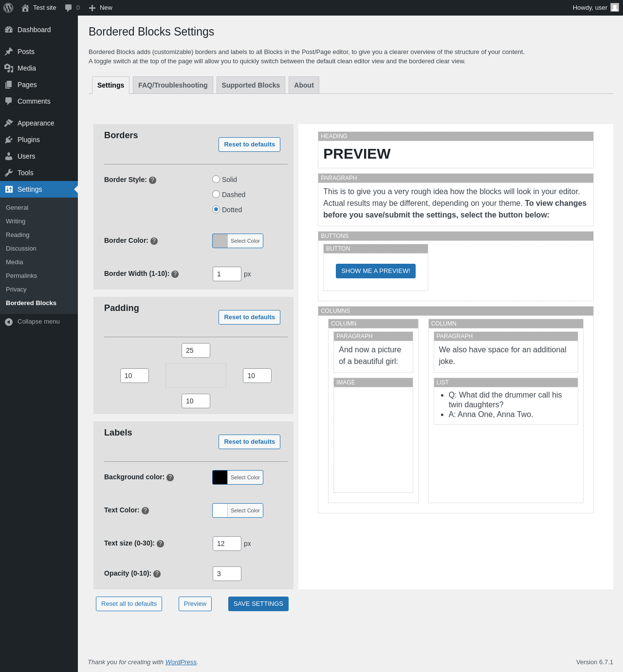The height and width of the screenshot is (672, 623).
Task: Click the user avatar icon
Action: tap(615, 7)
